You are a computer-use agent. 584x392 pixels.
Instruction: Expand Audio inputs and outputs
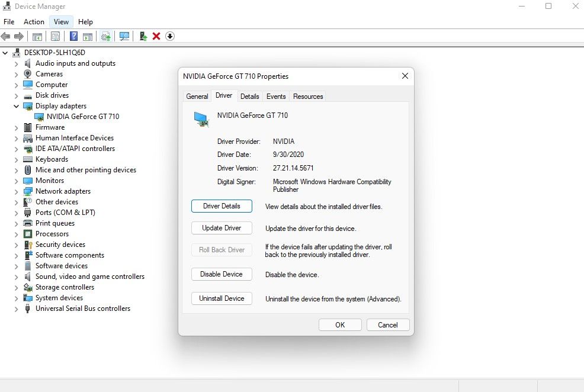point(16,64)
